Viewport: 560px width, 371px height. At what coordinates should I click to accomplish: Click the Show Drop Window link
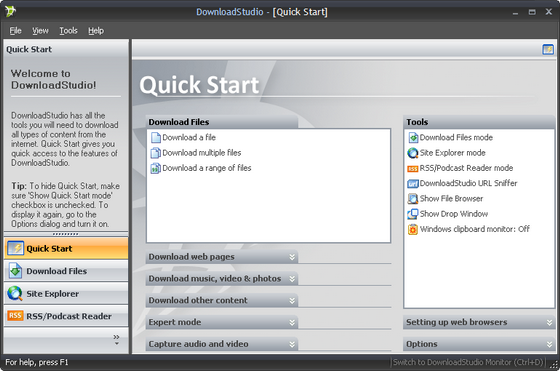(x=454, y=214)
